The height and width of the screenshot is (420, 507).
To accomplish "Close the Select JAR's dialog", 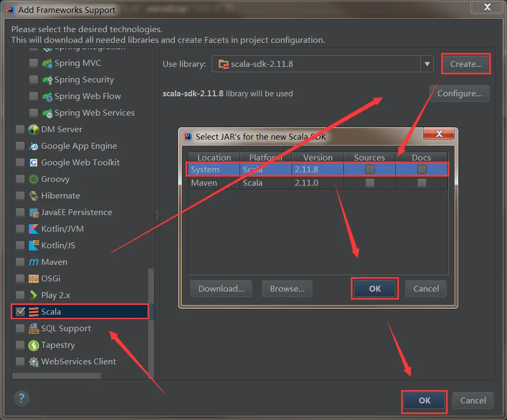I will point(439,134).
